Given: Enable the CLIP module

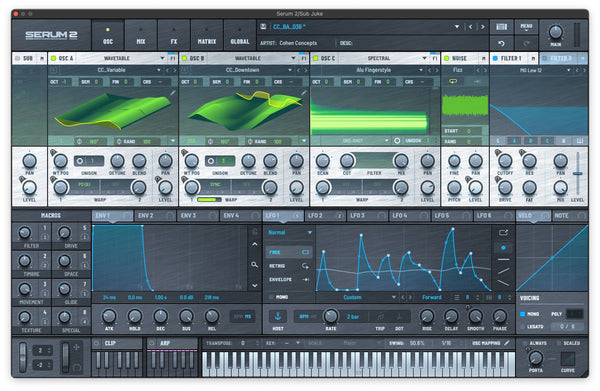Looking at the screenshot, I should [97, 343].
